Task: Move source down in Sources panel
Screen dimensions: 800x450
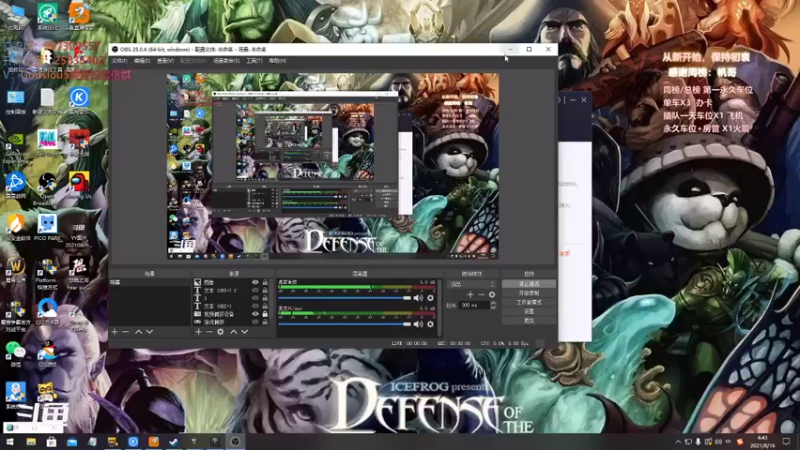Action: pos(244,332)
